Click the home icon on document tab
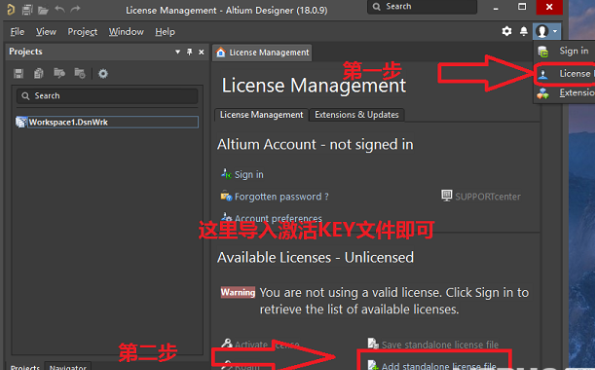Image resolution: width=595 pixels, height=370 pixels. 221,52
